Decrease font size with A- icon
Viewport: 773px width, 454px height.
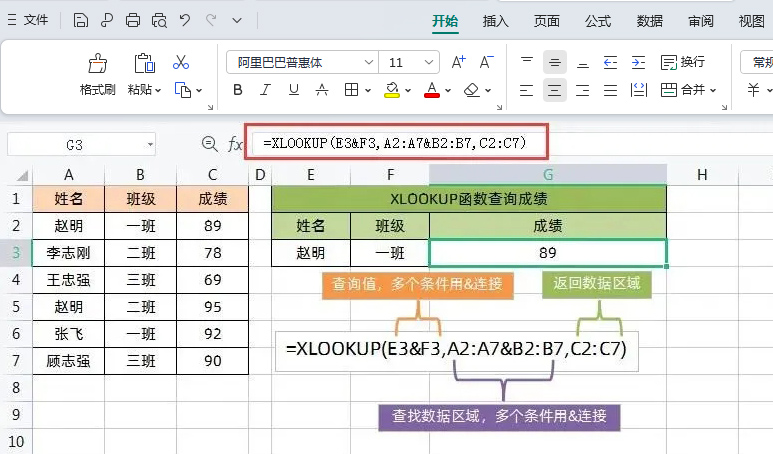486,62
